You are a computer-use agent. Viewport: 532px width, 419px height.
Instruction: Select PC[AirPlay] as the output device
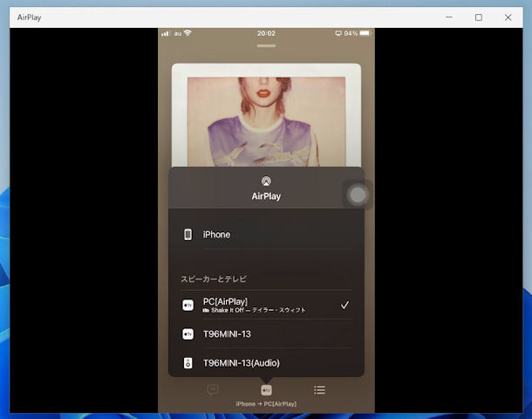[x=266, y=305]
